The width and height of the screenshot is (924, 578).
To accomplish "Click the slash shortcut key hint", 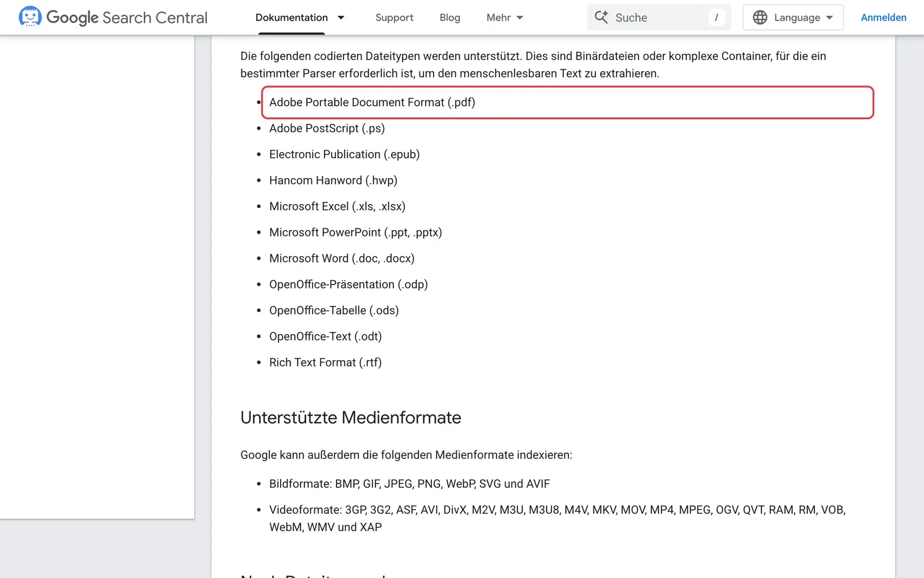I will point(716,17).
